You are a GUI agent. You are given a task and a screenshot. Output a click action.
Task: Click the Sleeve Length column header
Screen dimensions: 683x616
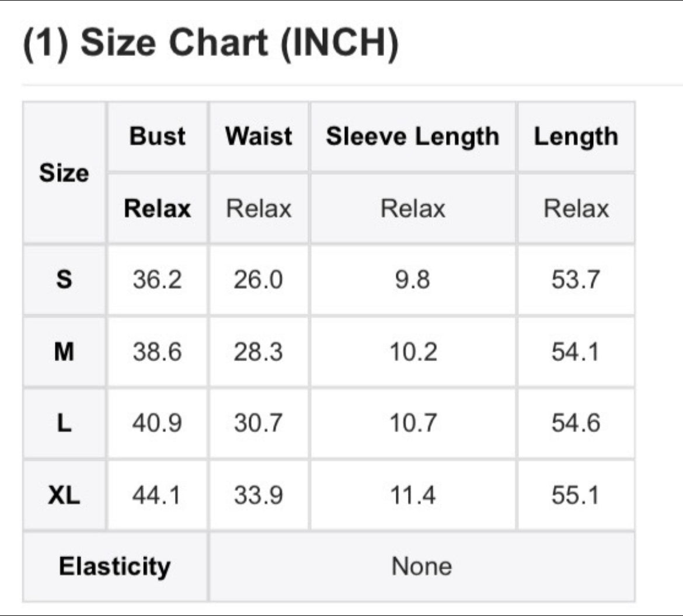point(413,136)
